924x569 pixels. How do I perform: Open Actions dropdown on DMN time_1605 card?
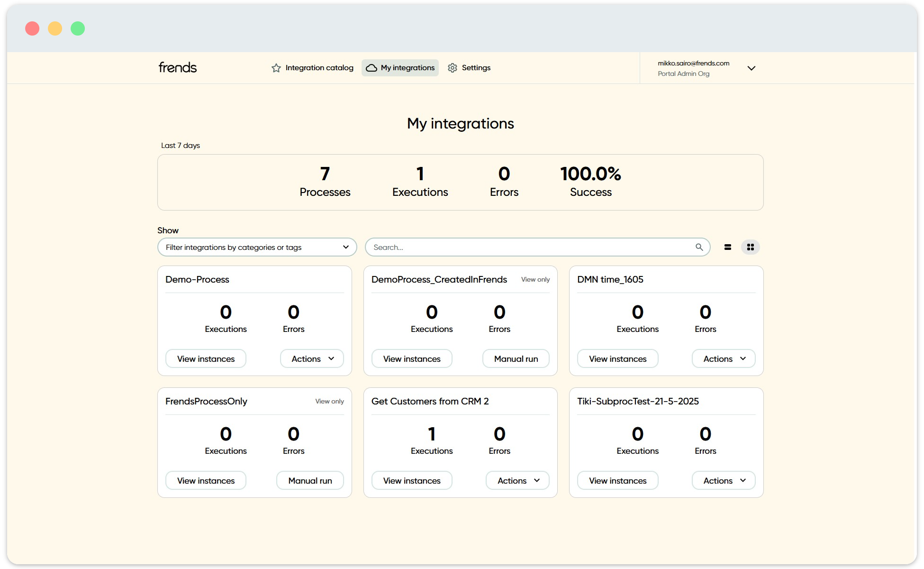pos(723,358)
